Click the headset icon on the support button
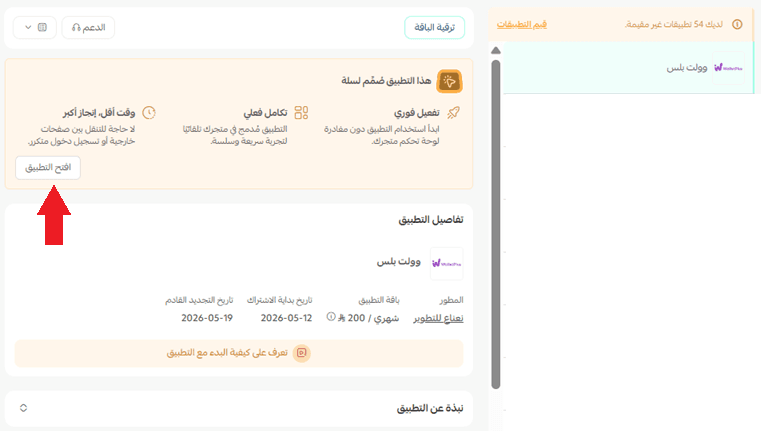The image size is (761, 431). coord(76,28)
